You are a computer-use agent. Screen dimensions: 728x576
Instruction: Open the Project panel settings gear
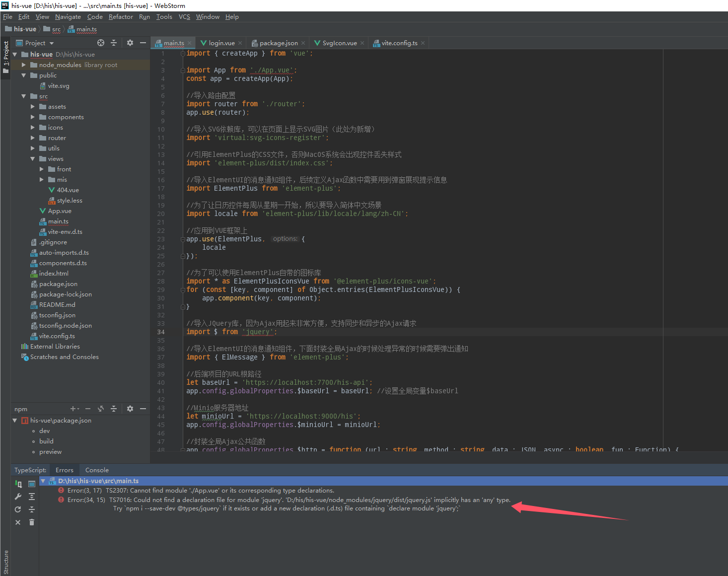[130, 43]
